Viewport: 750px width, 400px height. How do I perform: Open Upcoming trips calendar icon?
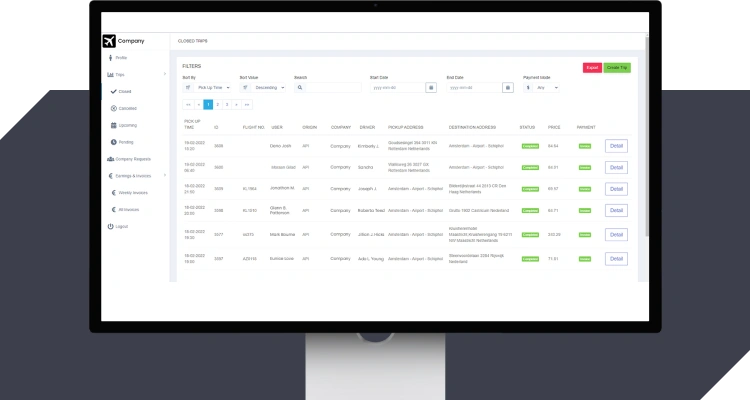(x=114, y=125)
